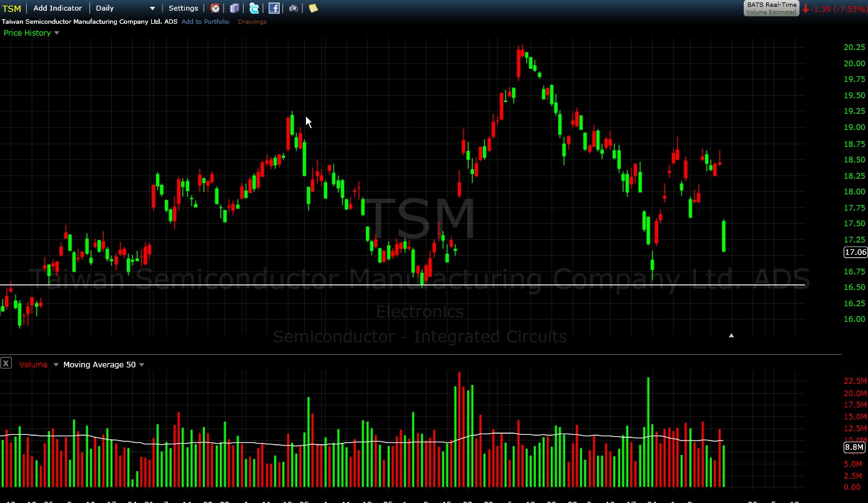Click the 5.0M volume axis label
This screenshot has height=503, width=868.
854,464
